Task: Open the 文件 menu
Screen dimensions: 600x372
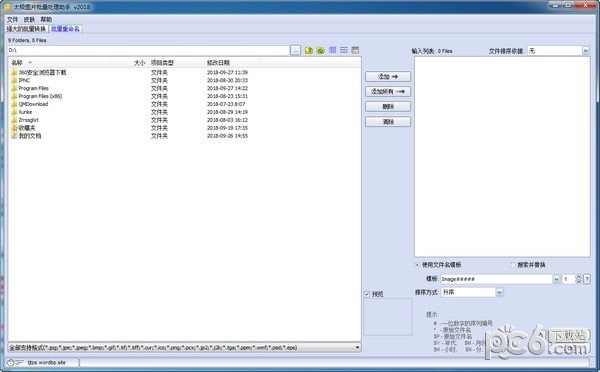Action: (12, 20)
